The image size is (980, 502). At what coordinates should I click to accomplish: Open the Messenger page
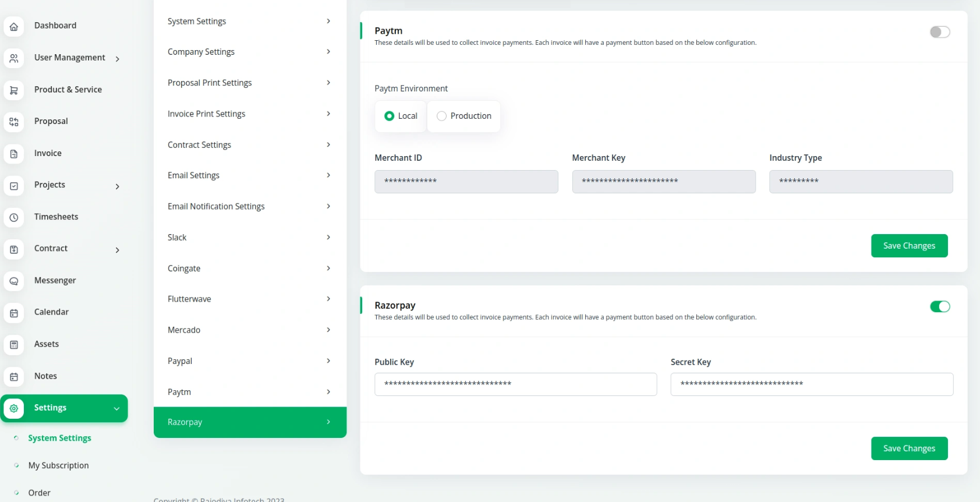click(x=55, y=280)
